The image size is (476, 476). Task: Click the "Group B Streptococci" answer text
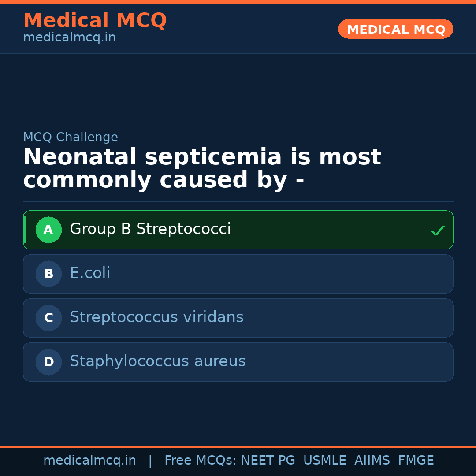point(150,229)
